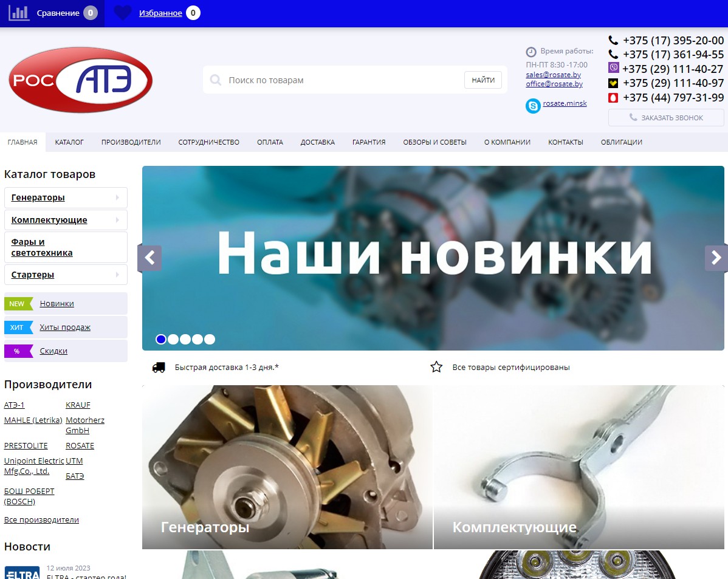Select the second slider dot
The image size is (728, 579).
coord(173,340)
